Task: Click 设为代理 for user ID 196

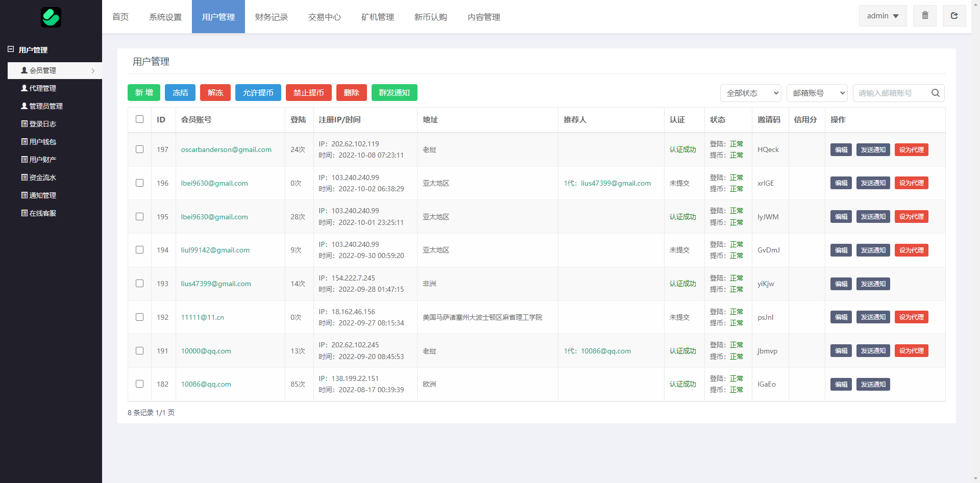Action: (911, 183)
